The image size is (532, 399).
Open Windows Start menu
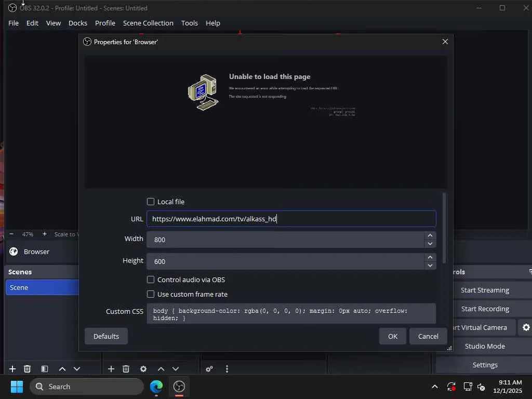[17, 387]
